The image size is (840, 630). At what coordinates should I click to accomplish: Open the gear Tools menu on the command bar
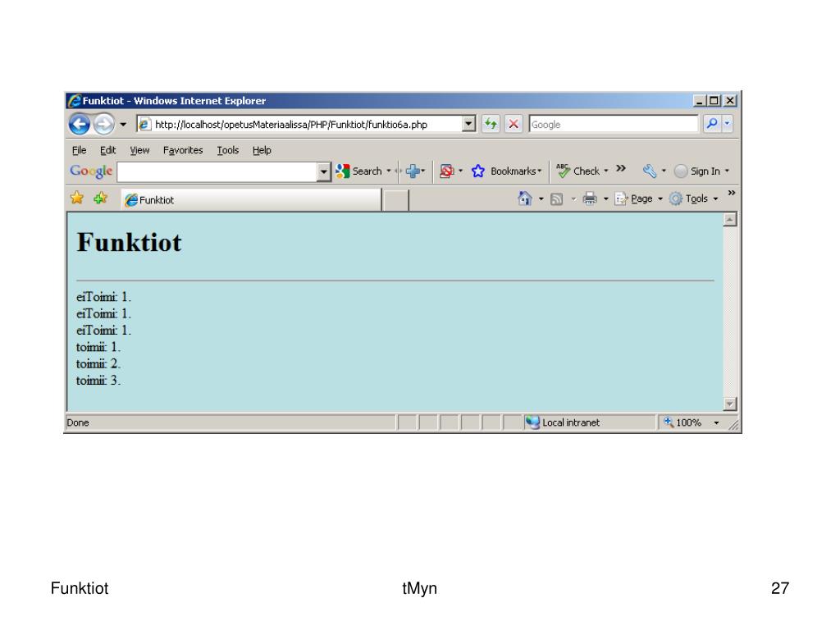click(693, 199)
